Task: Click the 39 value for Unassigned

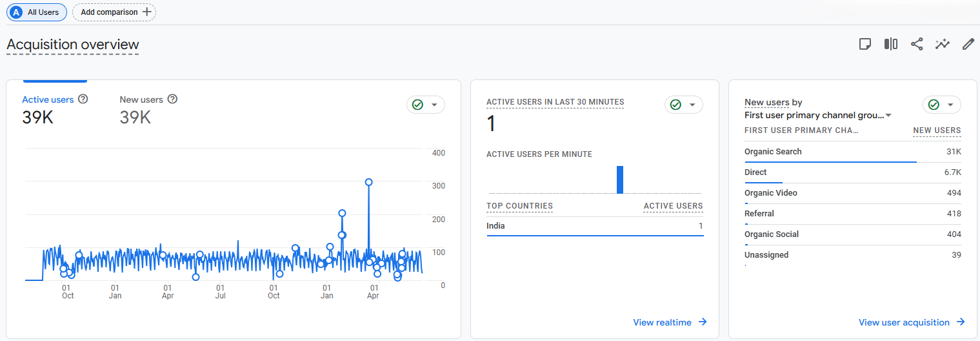Action: [956, 255]
